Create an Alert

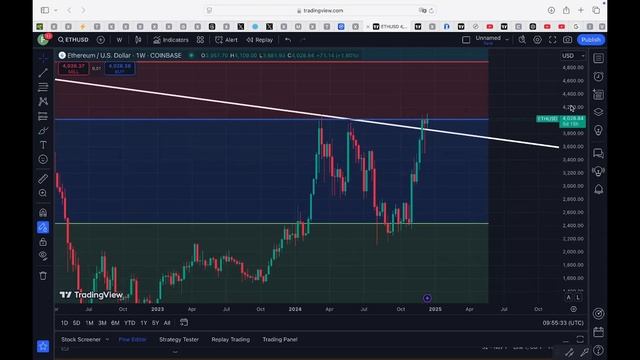pyautogui.click(x=227, y=40)
